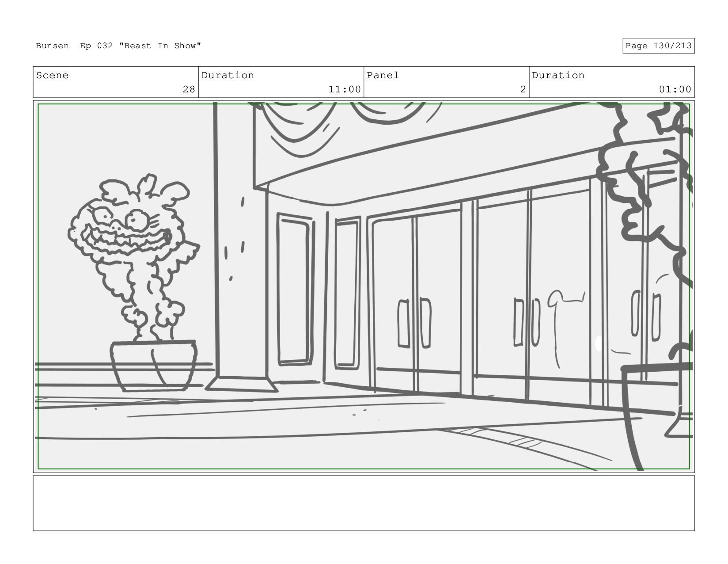Click the panel number 2

click(x=523, y=89)
